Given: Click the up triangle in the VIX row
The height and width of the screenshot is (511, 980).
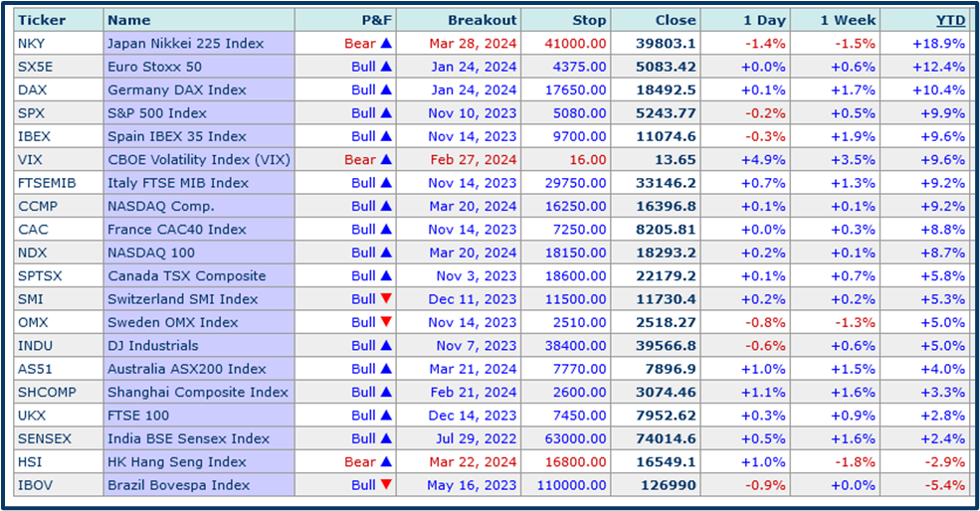Looking at the screenshot, I should (386, 159).
